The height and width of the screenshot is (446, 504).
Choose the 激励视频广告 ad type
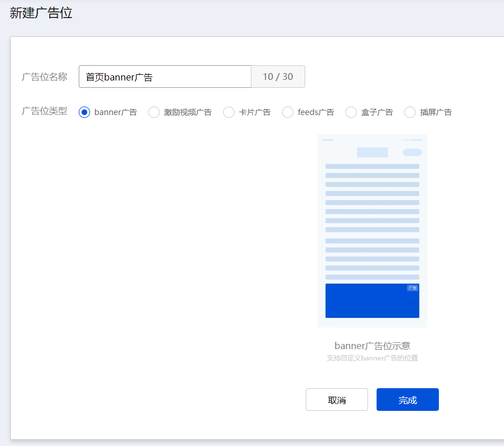154,112
